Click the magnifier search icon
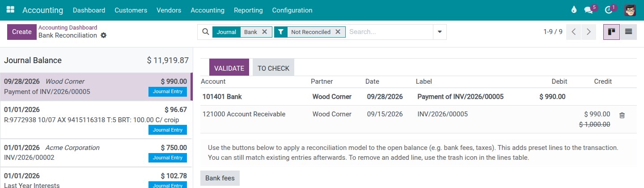The image size is (644, 188). pyautogui.click(x=205, y=32)
